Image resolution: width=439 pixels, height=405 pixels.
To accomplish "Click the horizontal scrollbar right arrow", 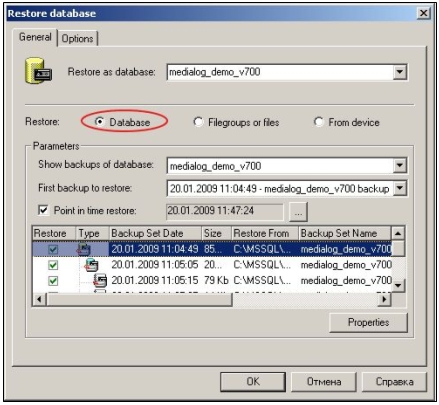I will (384, 299).
